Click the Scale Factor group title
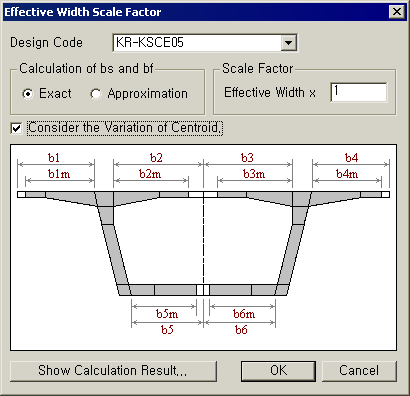This screenshot has width=410, height=396. tap(258, 68)
